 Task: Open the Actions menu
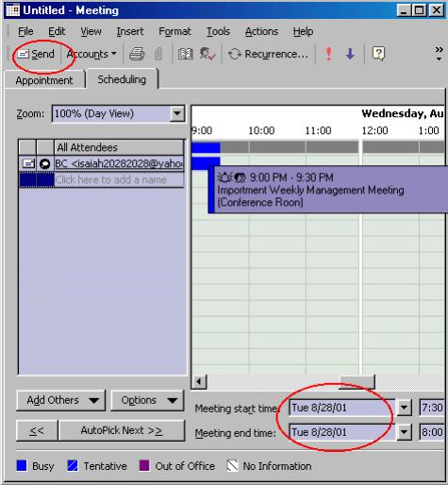[x=261, y=31]
